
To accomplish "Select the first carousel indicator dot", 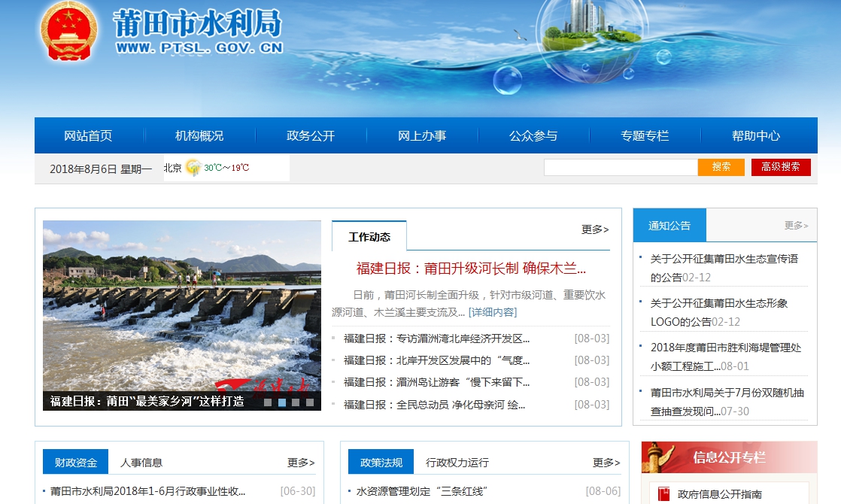I will pos(268,402).
